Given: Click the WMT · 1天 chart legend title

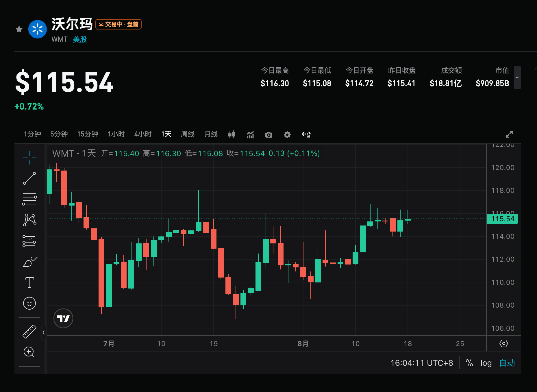Looking at the screenshot, I should point(74,153).
